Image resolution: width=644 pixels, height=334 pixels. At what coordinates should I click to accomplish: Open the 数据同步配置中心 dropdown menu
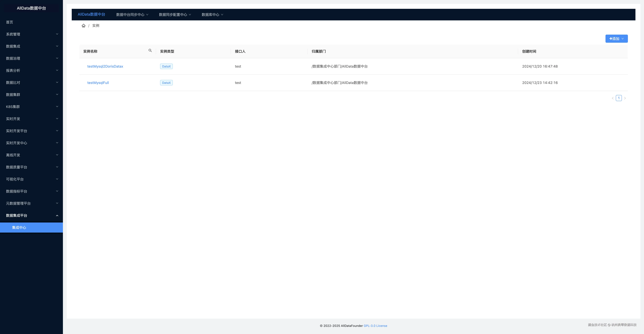pos(175,15)
